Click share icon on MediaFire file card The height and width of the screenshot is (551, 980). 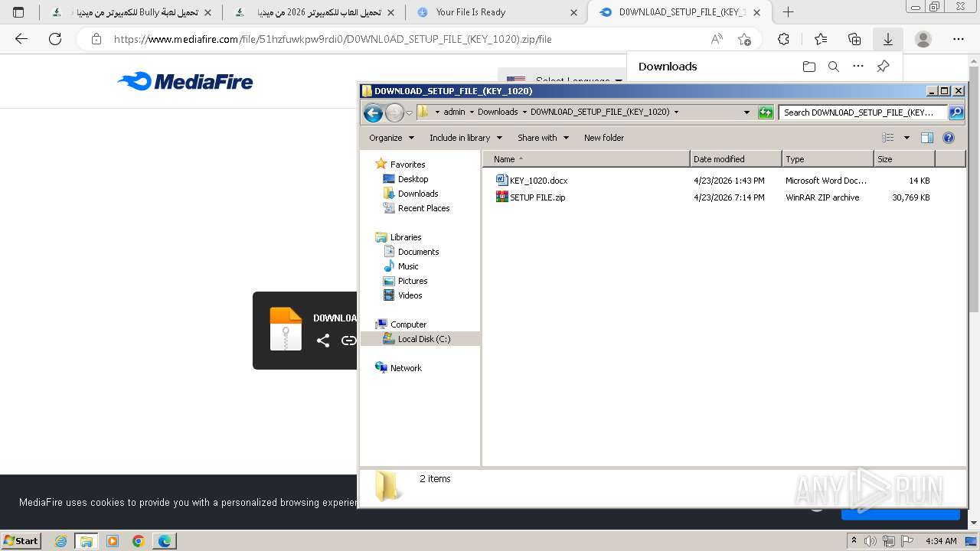point(323,341)
